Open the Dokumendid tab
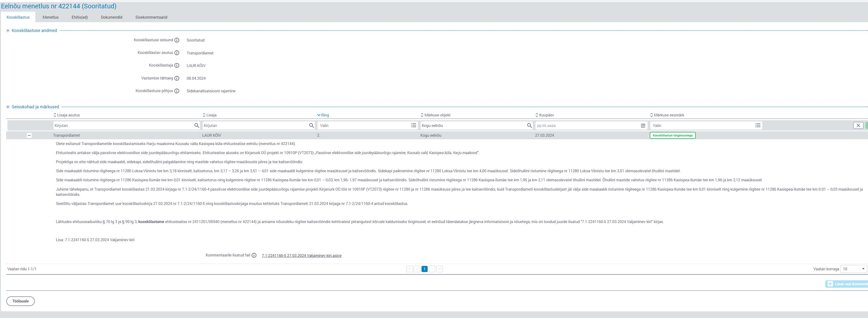This screenshot has height=318, width=868. (111, 17)
